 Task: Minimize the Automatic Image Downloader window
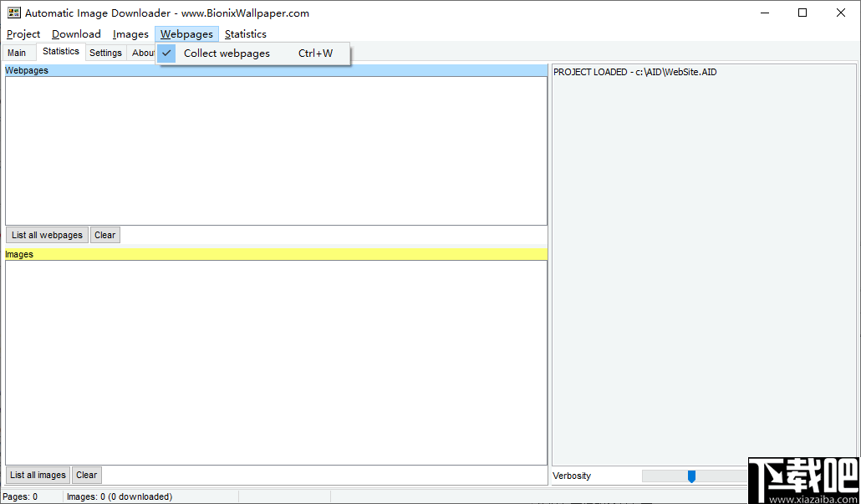tap(764, 13)
